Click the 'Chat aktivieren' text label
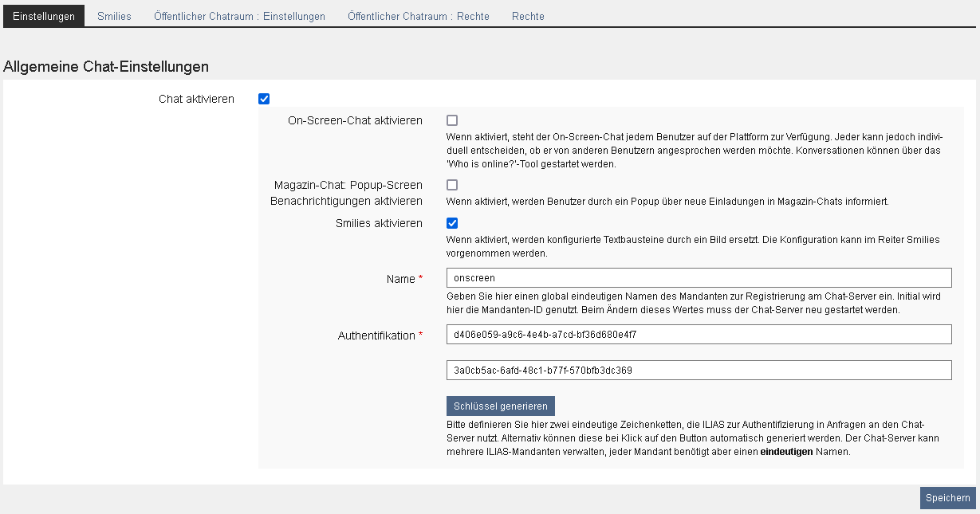 [x=196, y=99]
